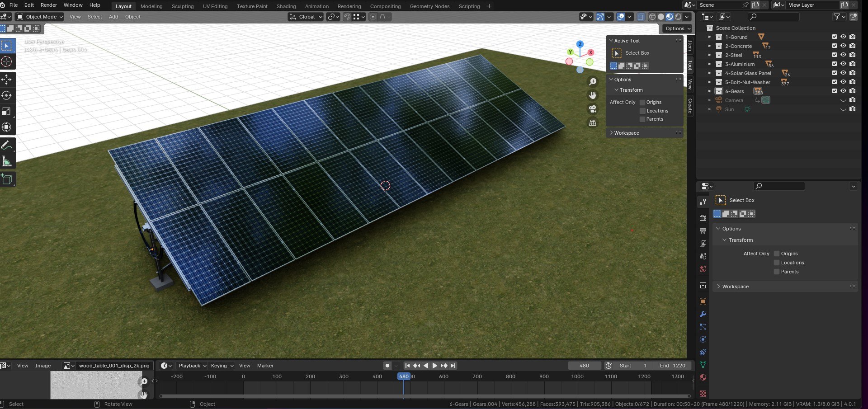Switch to the Shading workspace tab

click(x=286, y=6)
